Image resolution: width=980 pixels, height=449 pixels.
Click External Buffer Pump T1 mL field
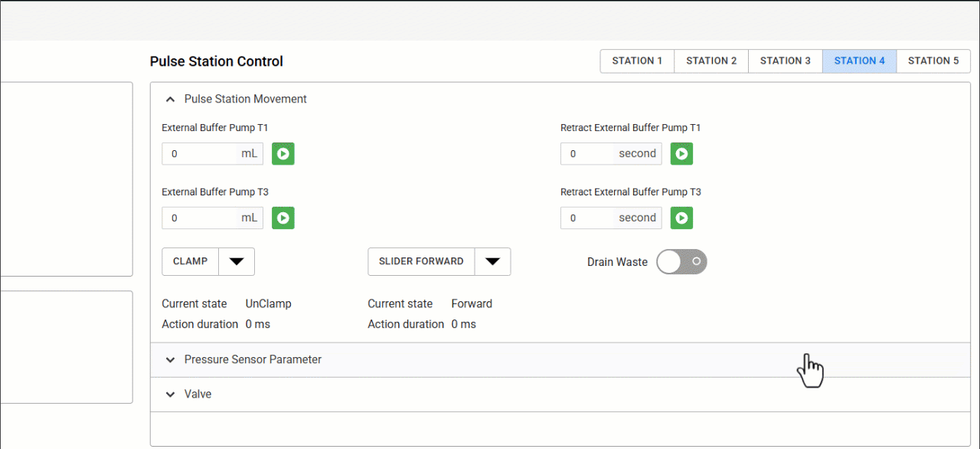point(201,154)
